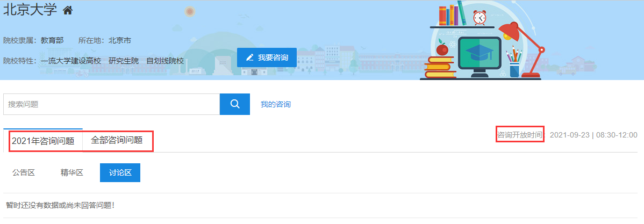The width and height of the screenshot is (644, 224).
Task: Click the 一流大学建设高校 label
Action: [x=71, y=61]
